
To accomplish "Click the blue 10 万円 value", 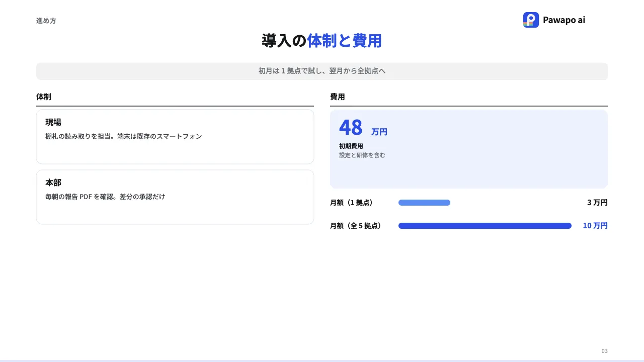I will click(x=595, y=226).
